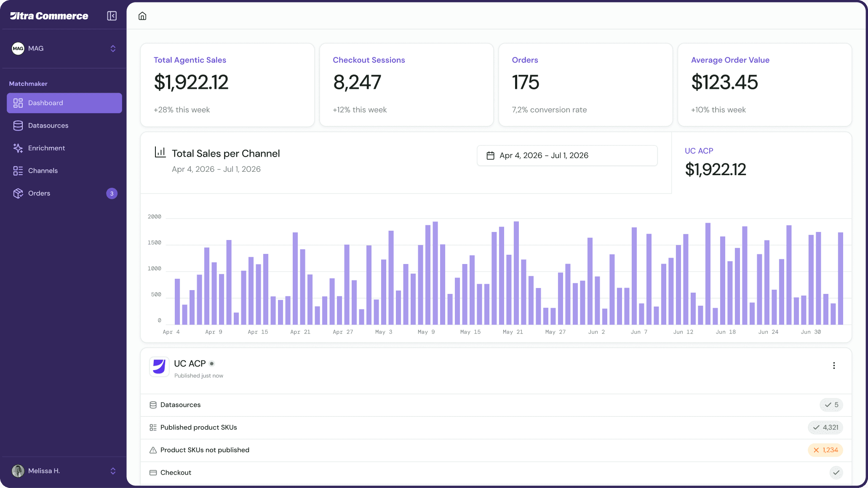This screenshot has width=868, height=488.
Task: Click Melissa H. avatar picture
Action: [18, 471]
